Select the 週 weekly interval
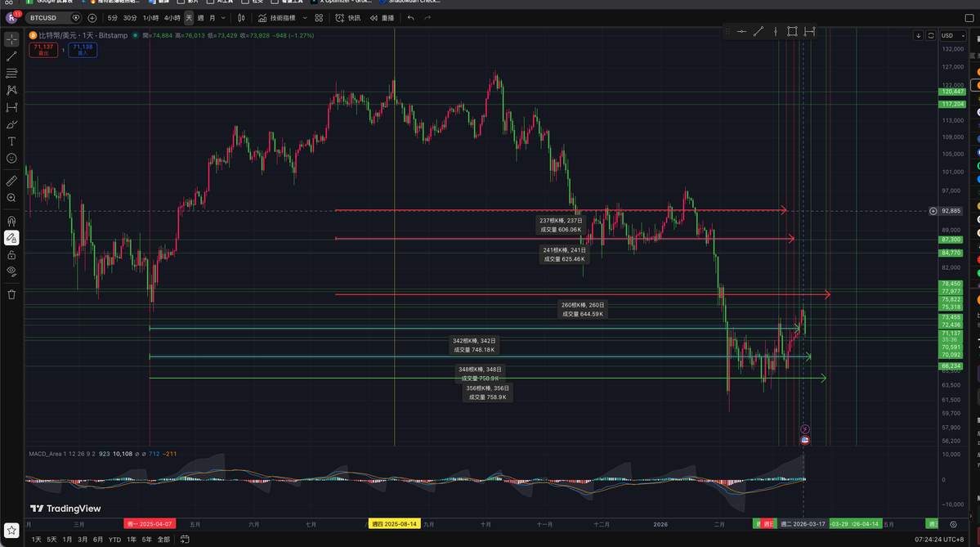The width and height of the screenshot is (980, 547). 200,18
